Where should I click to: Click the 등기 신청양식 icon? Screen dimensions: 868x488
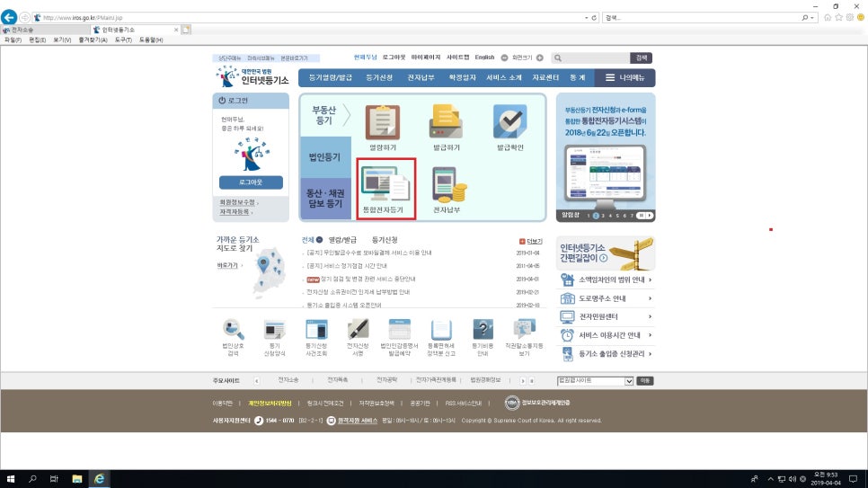[x=275, y=329]
